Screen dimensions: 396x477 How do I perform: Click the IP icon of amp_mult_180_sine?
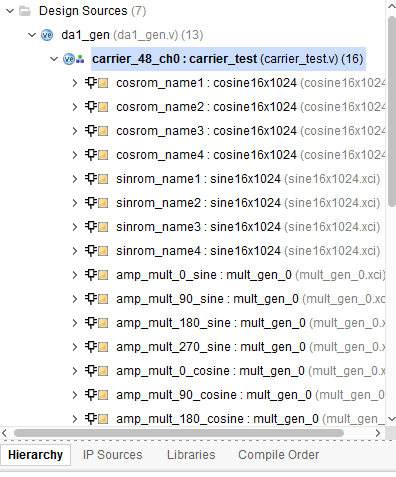click(x=97, y=322)
